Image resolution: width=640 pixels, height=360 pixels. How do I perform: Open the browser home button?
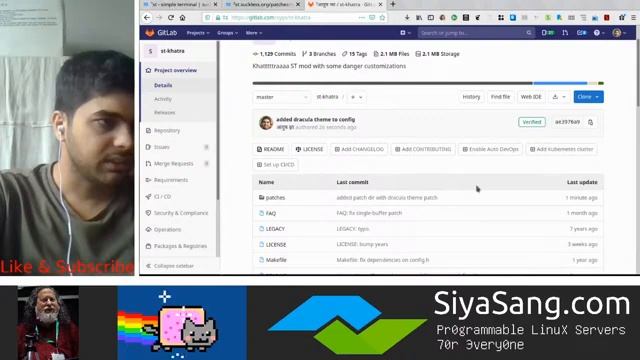182,18
